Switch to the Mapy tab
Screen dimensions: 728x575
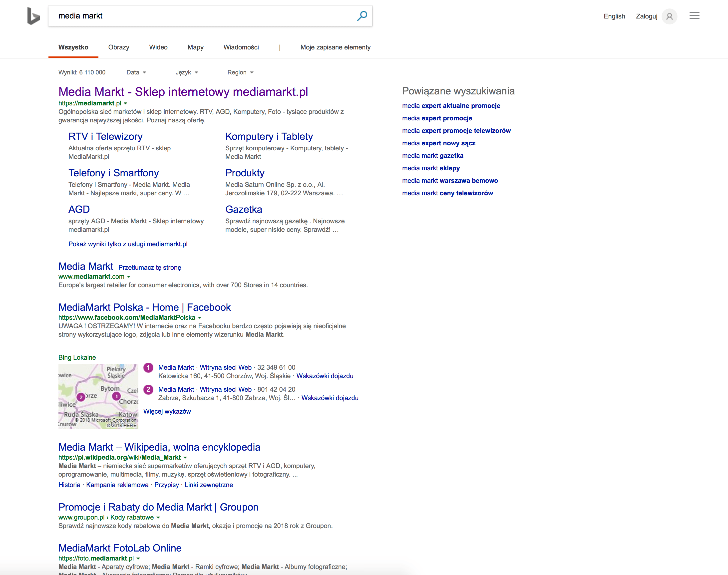[196, 47]
